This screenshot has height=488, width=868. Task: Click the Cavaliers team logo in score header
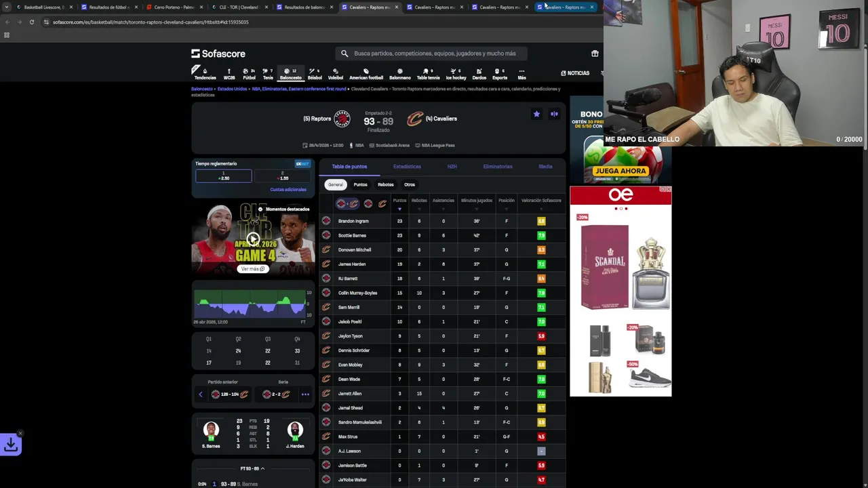(415, 119)
